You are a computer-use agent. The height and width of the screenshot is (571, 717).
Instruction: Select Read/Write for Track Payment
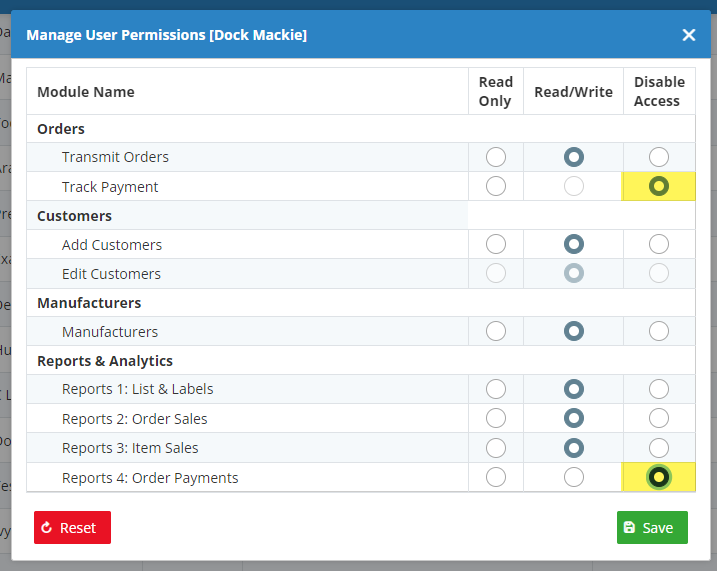pyautogui.click(x=573, y=186)
